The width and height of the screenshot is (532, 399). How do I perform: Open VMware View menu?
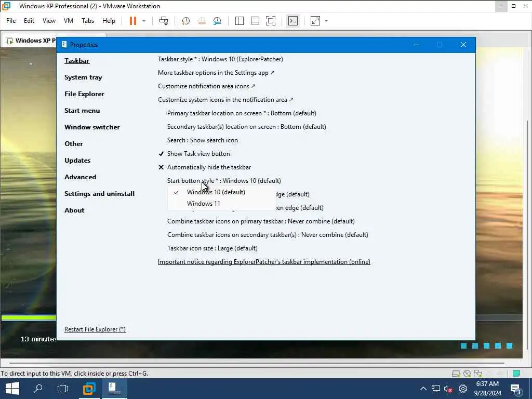click(49, 21)
